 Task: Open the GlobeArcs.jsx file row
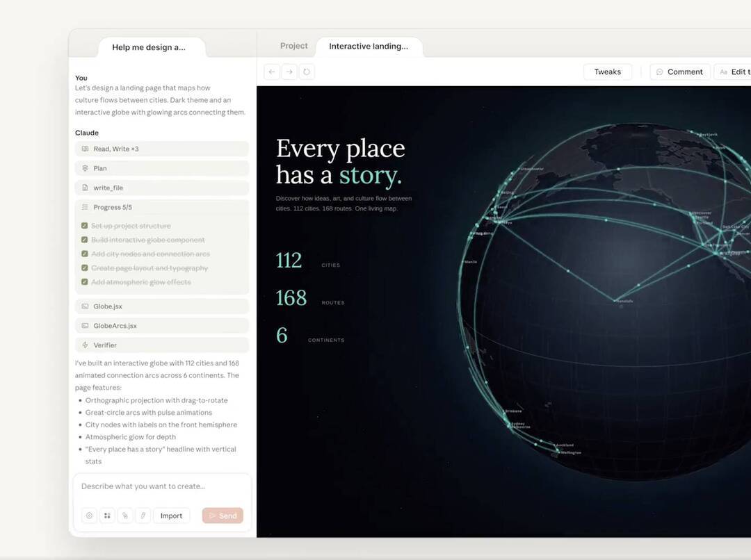point(162,326)
